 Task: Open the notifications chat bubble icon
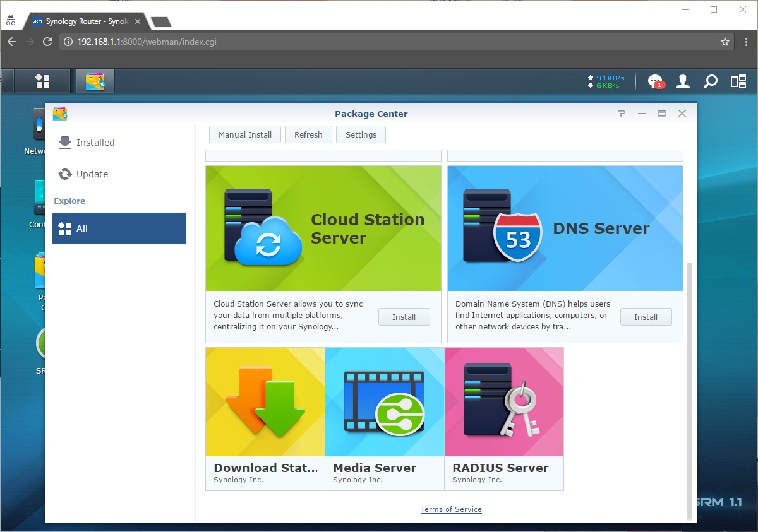[656, 81]
